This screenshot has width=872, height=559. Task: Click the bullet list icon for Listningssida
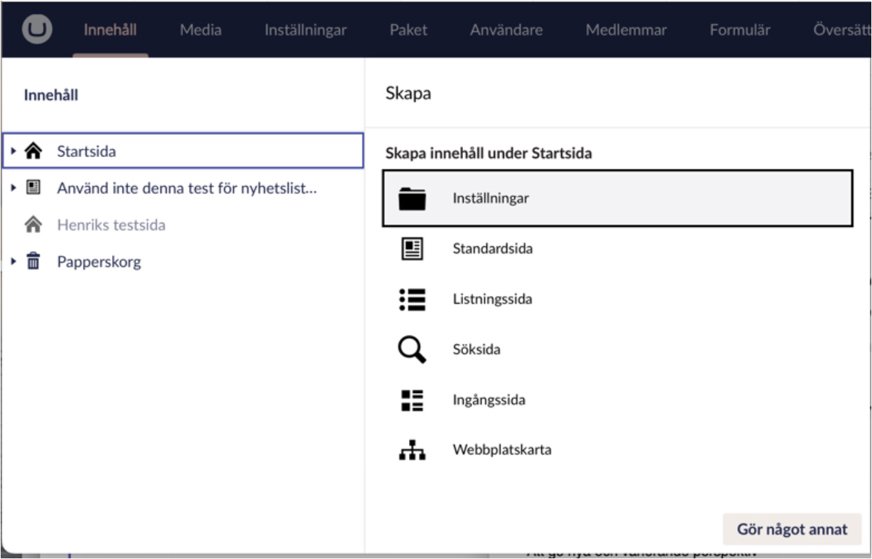coord(412,299)
